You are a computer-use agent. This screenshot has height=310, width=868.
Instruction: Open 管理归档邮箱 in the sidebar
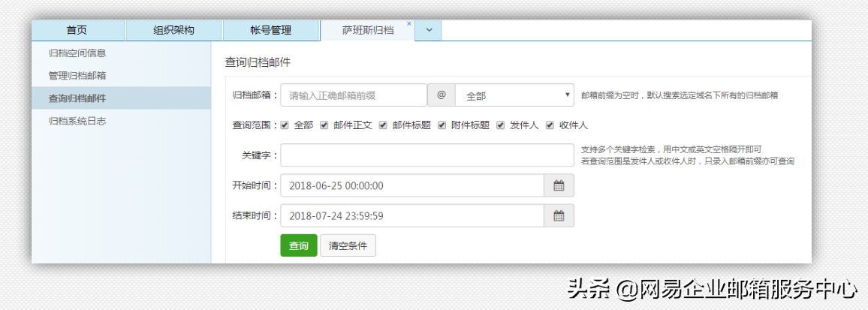(121, 75)
